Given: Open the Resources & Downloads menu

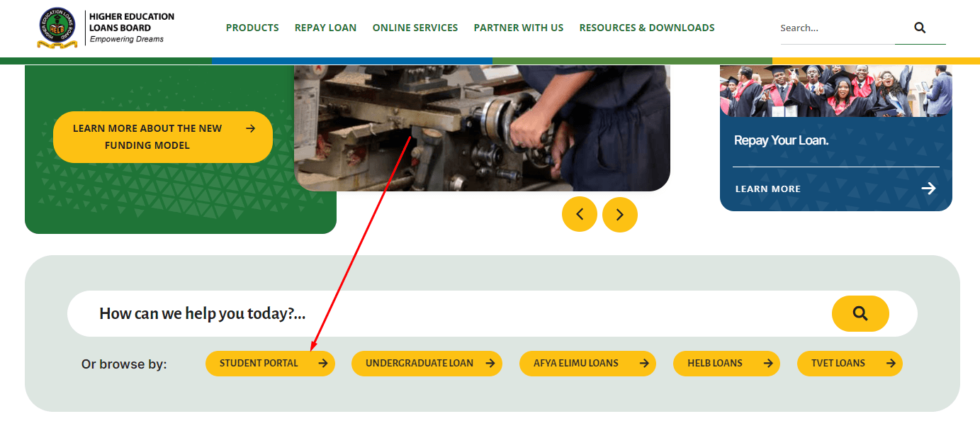Looking at the screenshot, I should pyautogui.click(x=646, y=28).
